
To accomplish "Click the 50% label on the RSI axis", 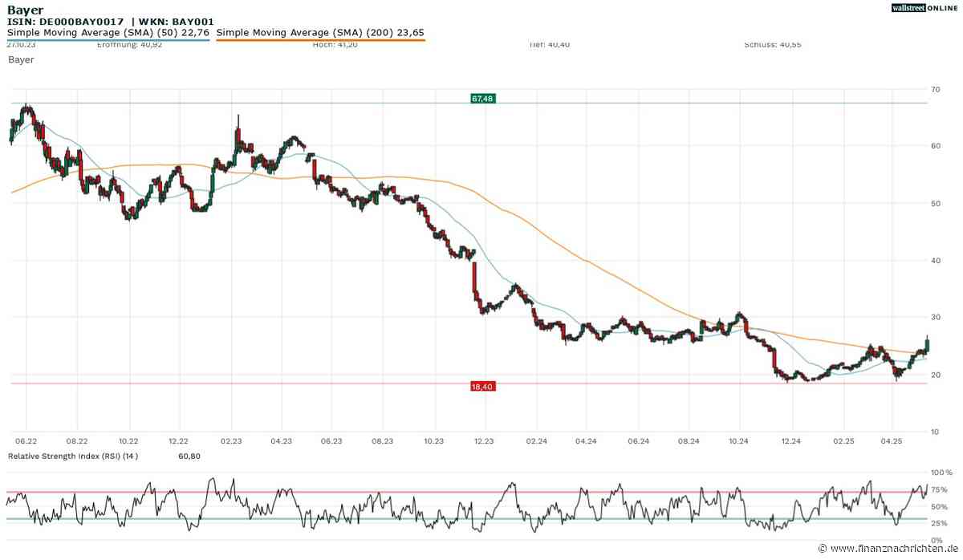I will 939,507.
